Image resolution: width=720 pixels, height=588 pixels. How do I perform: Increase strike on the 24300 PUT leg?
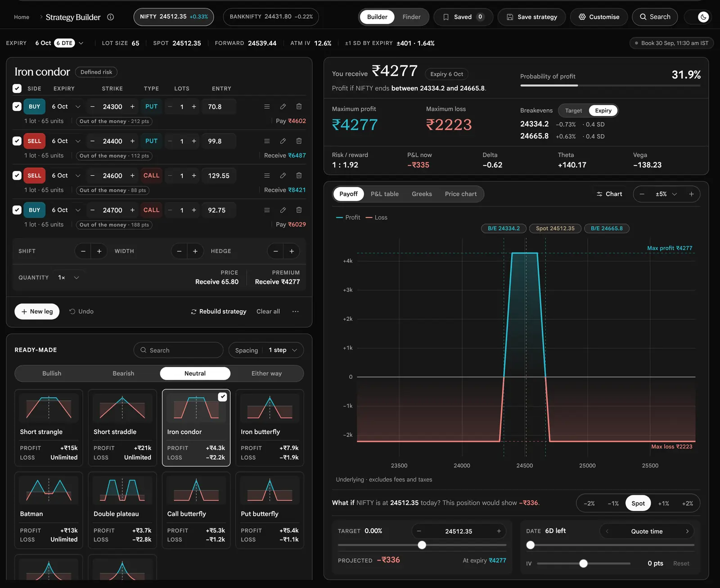pos(132,107)
